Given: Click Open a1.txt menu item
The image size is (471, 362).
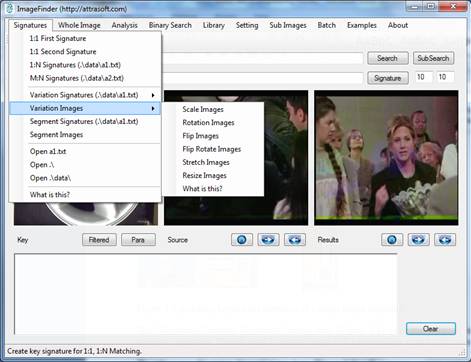Looking at the screenshot, I should pyautogui.click(x=85, y=152).
